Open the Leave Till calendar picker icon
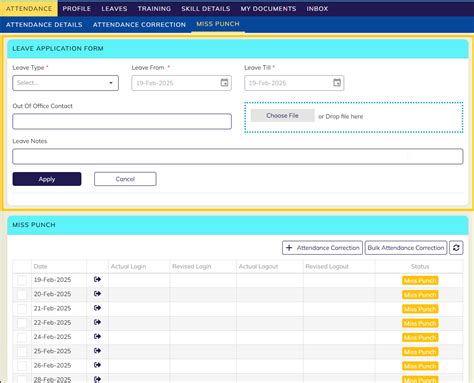Screen dimensions: 474x383 click(337, 83)
